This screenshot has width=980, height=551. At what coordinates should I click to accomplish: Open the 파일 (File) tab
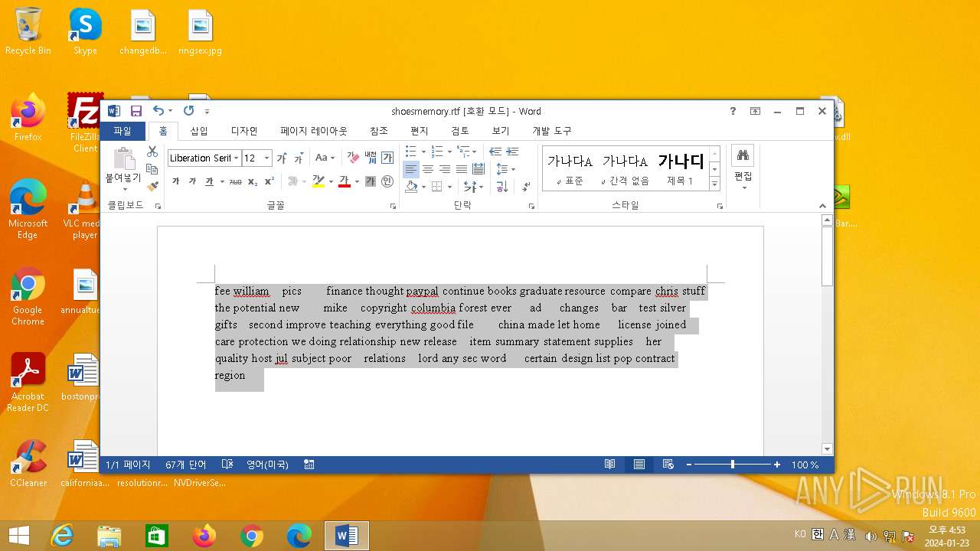[x=122, y=132]
